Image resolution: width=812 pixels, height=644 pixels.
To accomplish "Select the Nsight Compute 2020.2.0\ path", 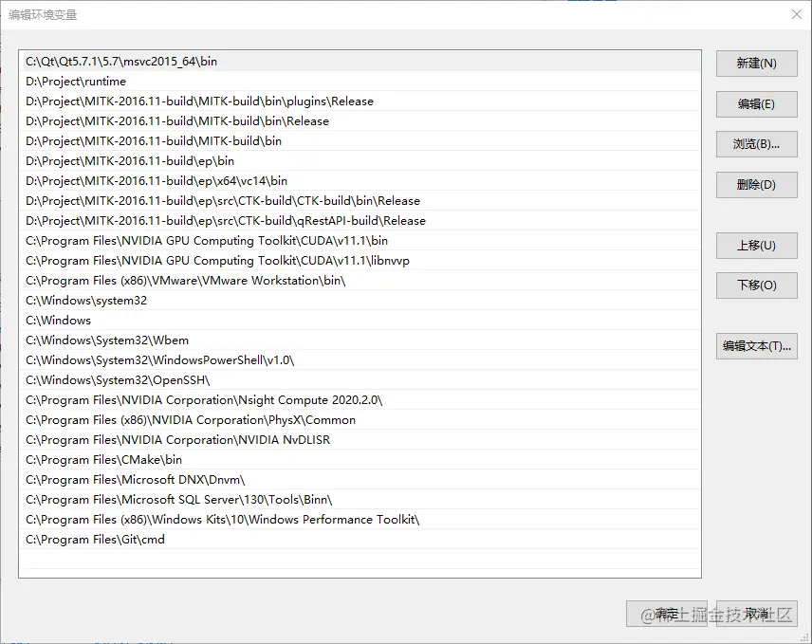I will click(x=361, y=400).
